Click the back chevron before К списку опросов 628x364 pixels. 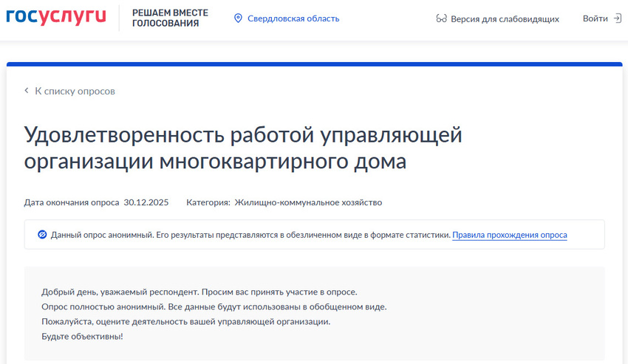coord(27,91)
